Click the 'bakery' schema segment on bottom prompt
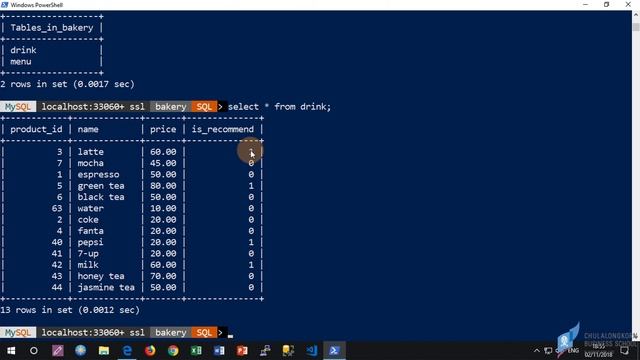This screenshot has width=640, height=360. [x=171, y=333]
